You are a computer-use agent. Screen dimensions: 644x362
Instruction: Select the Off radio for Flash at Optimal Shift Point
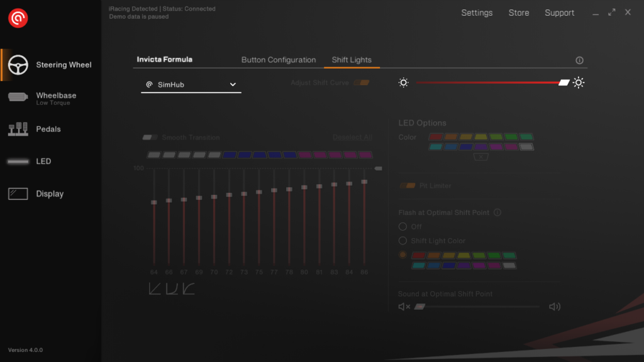click(x=402, y=226)
